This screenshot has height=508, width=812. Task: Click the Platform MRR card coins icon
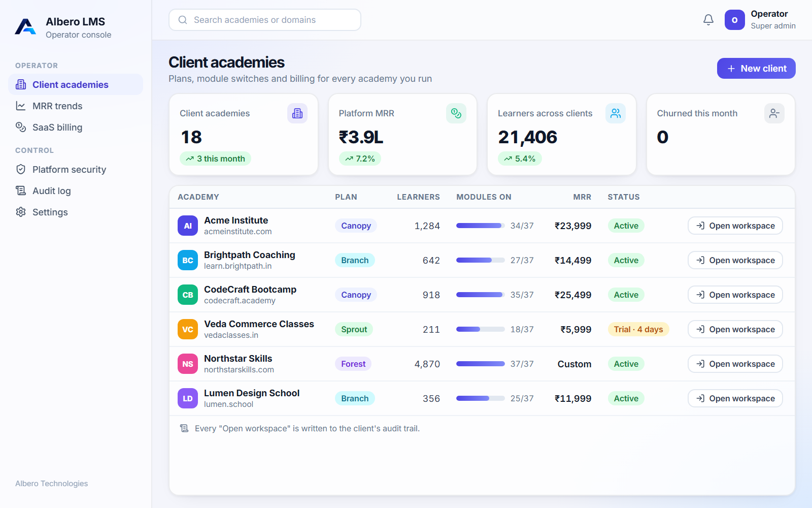[x=456, y=113]
